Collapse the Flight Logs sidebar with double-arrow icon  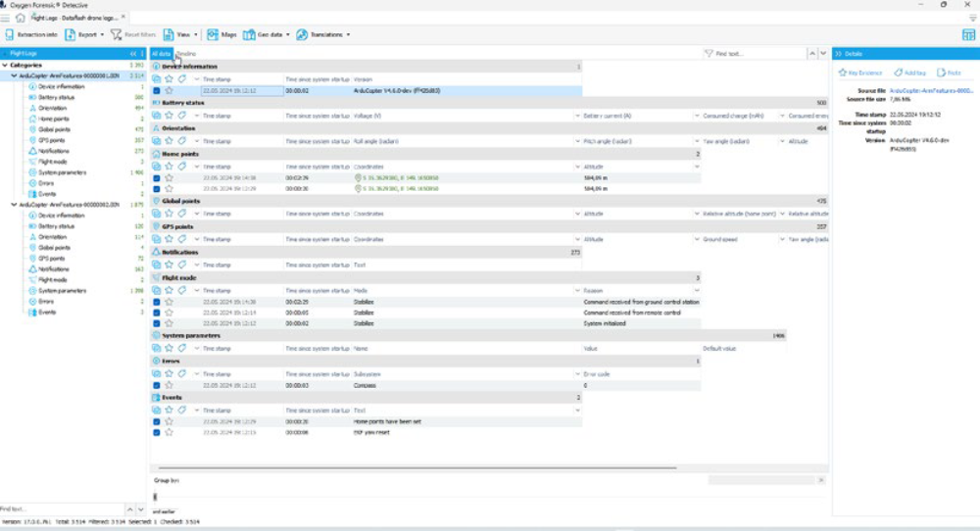click(133, 53)
